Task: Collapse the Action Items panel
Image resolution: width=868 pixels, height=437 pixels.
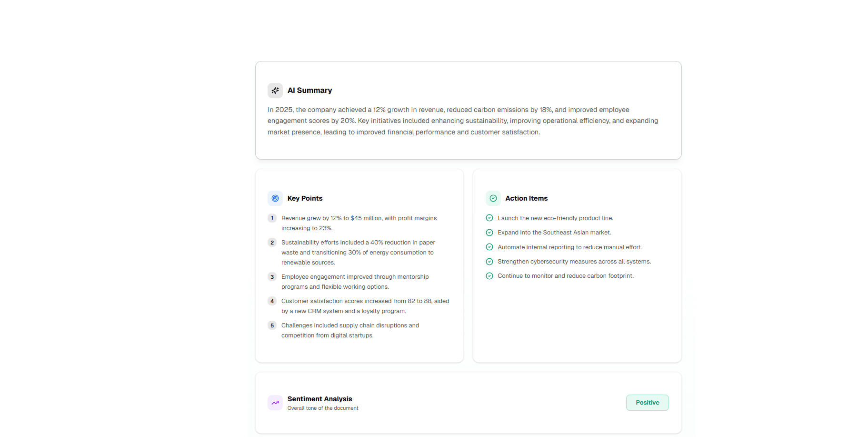Action: coord(526,198)
